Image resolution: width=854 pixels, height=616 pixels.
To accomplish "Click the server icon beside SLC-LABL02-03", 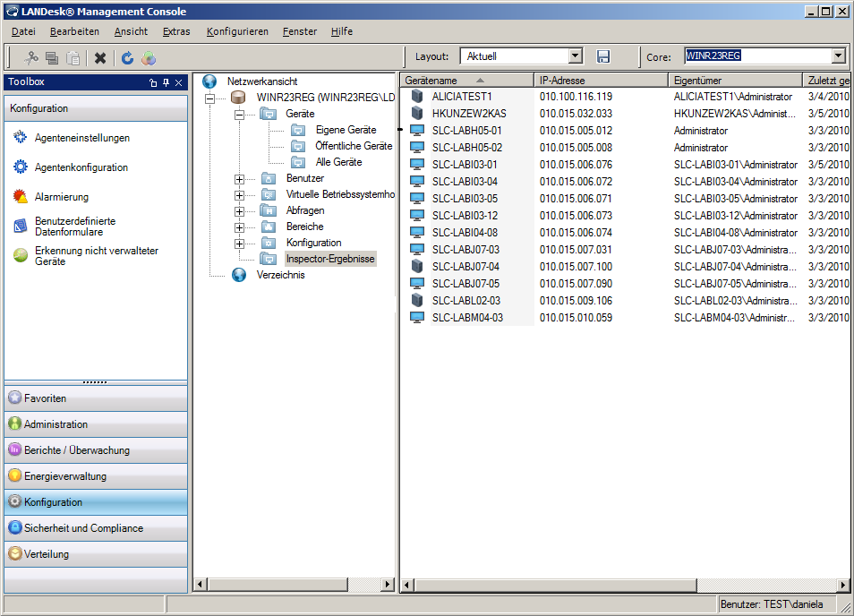I will pyautogui.click(x=417, y=300).
